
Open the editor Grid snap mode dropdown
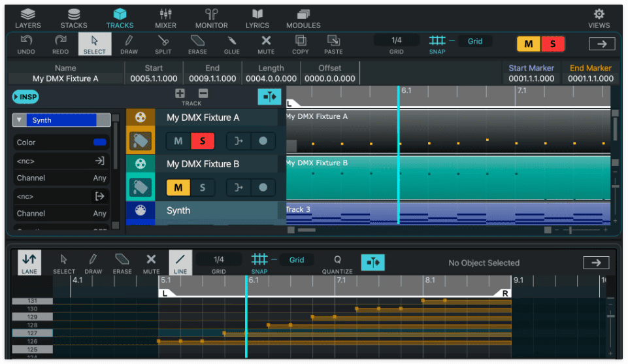(x=297, y=260)
